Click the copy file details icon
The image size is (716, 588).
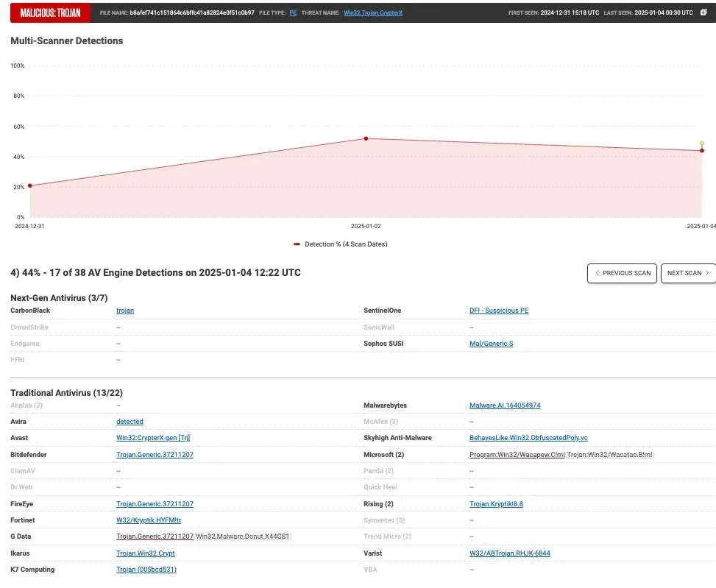704,13
